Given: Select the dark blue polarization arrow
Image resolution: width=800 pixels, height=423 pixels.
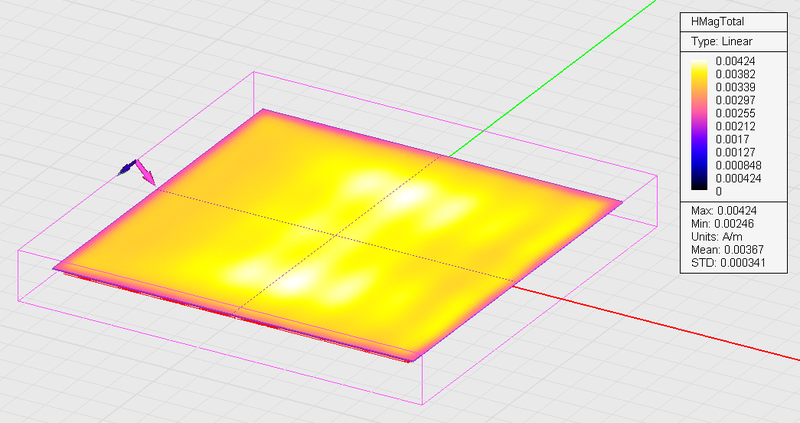Looking at the screenshot, I should pos(127,168).
